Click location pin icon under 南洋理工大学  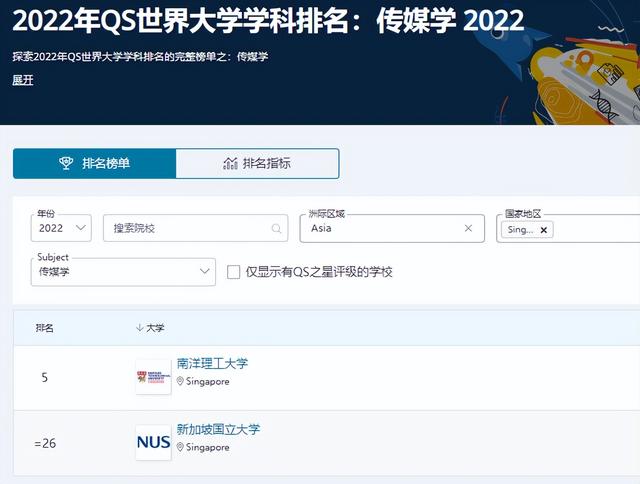180,382
